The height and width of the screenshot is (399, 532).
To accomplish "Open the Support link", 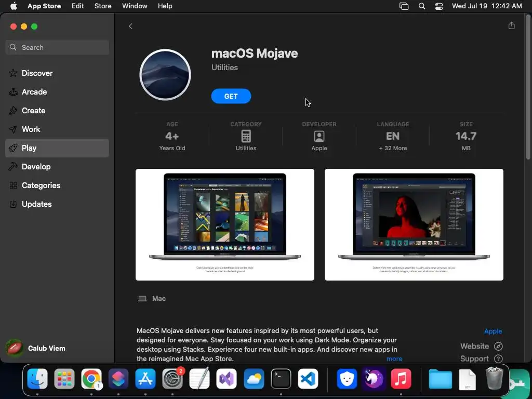I will pyautogui.click(x=475, y=358).
